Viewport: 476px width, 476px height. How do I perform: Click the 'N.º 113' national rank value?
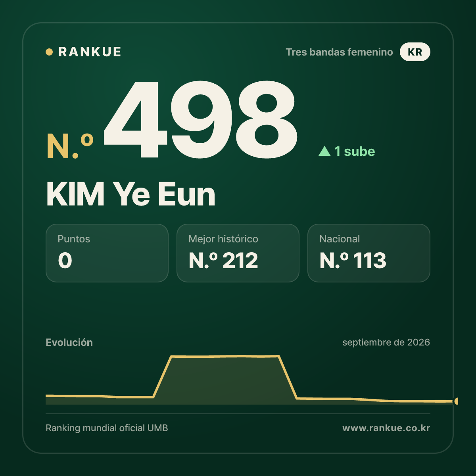(353, 261)
